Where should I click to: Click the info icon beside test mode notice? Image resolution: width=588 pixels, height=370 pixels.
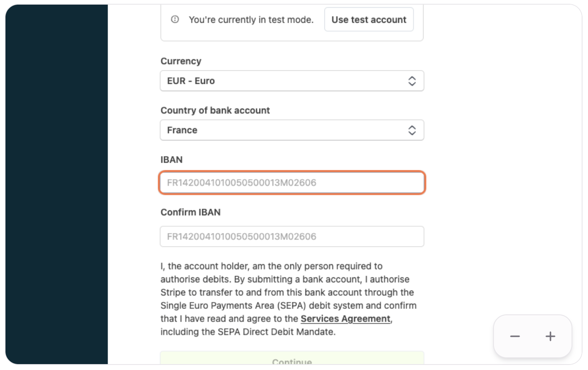tap(175, 19)
